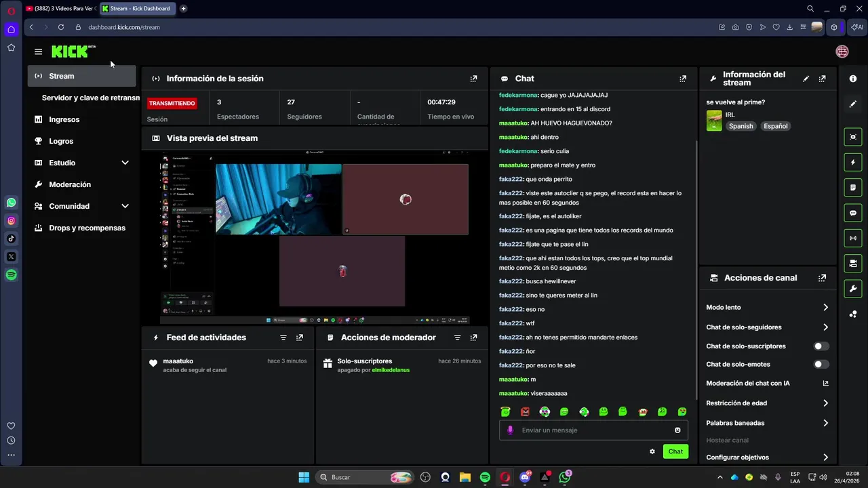868x488 pixels.
Task: Toggle the chat bubble widget in the right rail
Action: click(853, 213)
